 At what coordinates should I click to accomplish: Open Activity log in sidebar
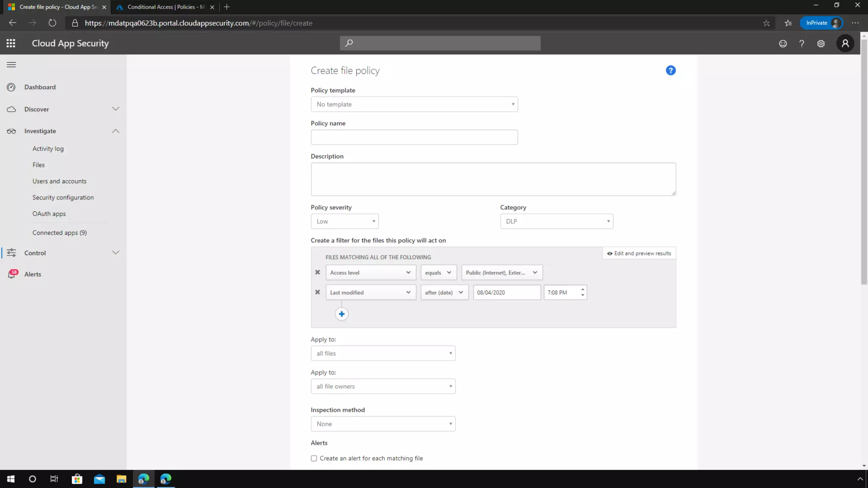coord(48,149)
